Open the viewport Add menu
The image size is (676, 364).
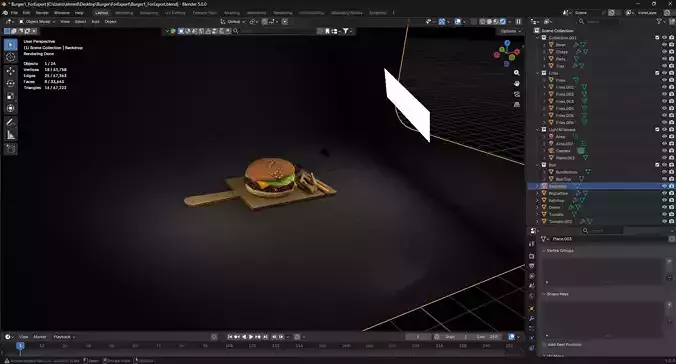pyautogui.click(x=95, y=22)
